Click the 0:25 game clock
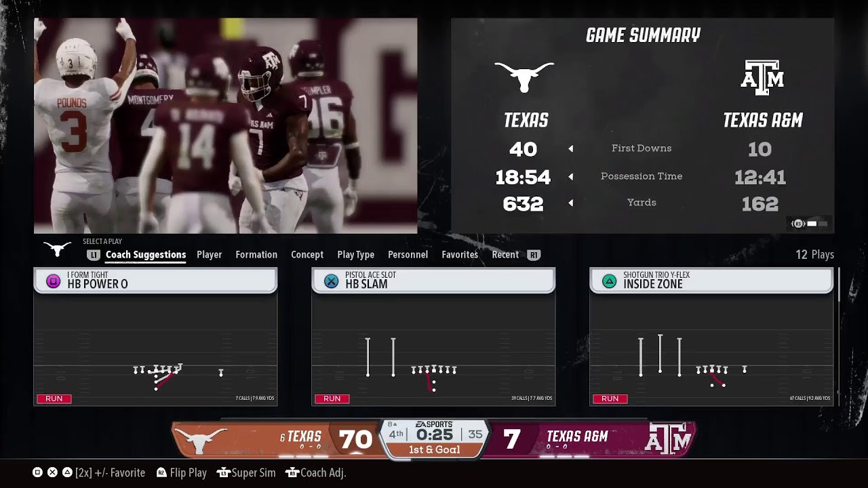The height and width of the screenshot is (488, 868). pyautogui.click(x=435, y=434)
